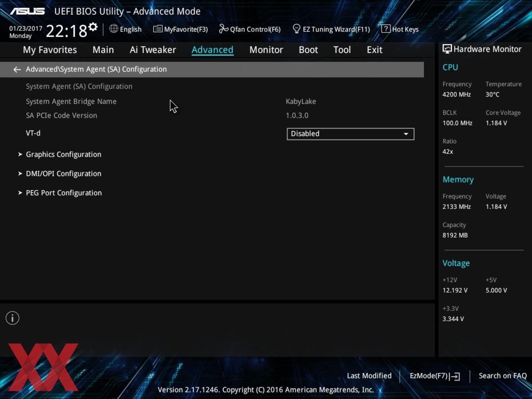Expand DMI/OPI Configuration submenu

click(63, 174)
